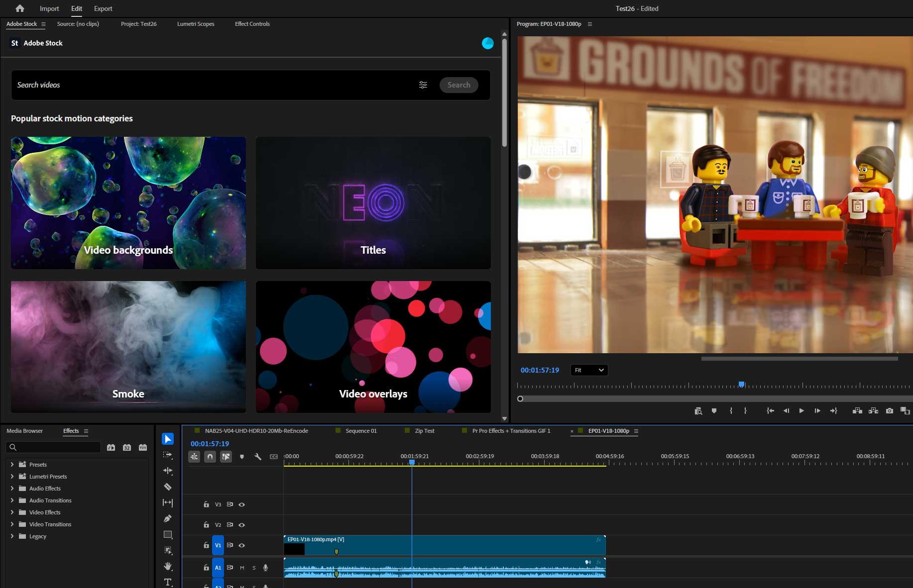Screen dimensions: 913x588
Task: Open the Export workspace tab
Action: click(x=103, y=8)
